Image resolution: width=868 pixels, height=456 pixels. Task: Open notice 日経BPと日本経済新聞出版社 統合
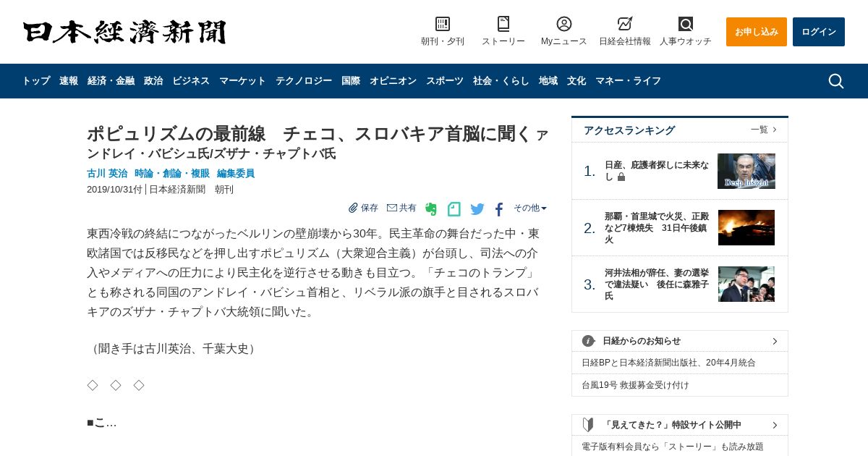click(668, 363)
